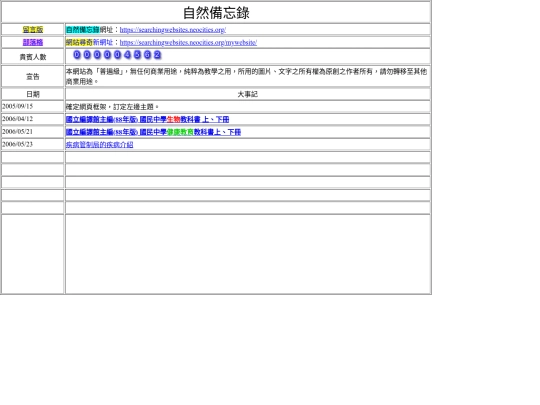This screenshot has height=405, width=540.
Task: Click the 貴賓人數 label cell
Action: coord(33,57)
